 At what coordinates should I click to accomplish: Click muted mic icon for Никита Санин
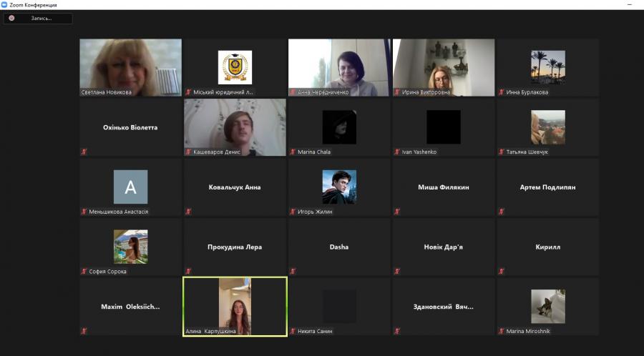293,331
